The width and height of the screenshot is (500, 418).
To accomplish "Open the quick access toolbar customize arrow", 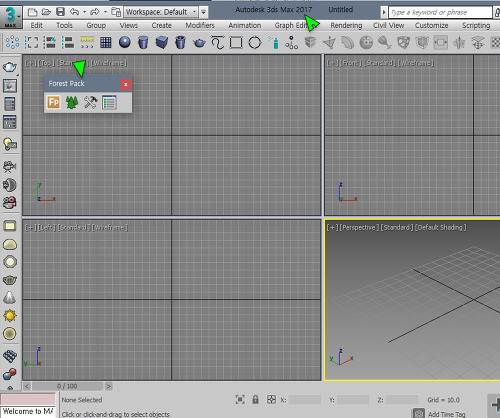I will point(203,13).
